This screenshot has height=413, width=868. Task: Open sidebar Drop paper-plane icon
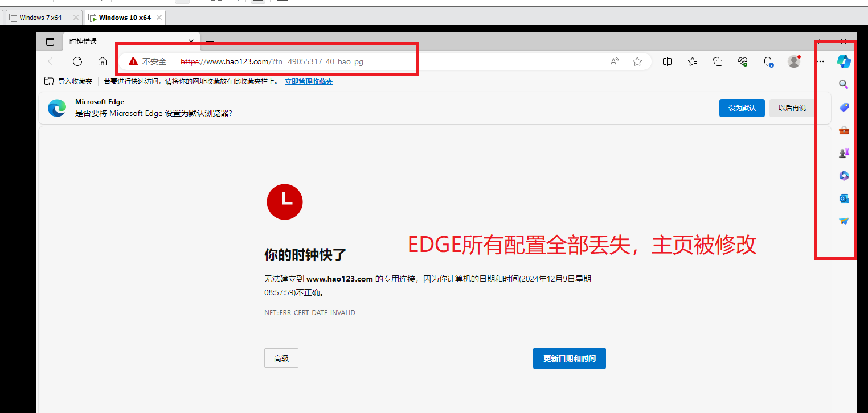[x=844, y=221]
